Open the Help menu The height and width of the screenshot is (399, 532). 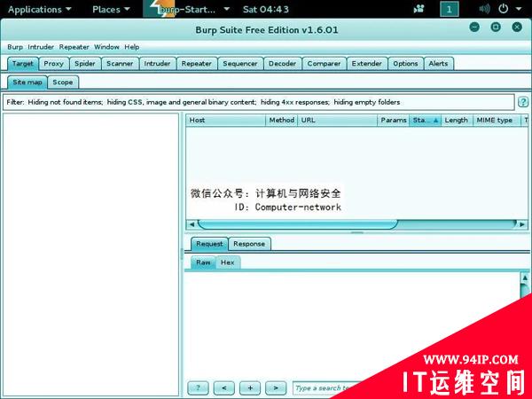pos(131,47)
